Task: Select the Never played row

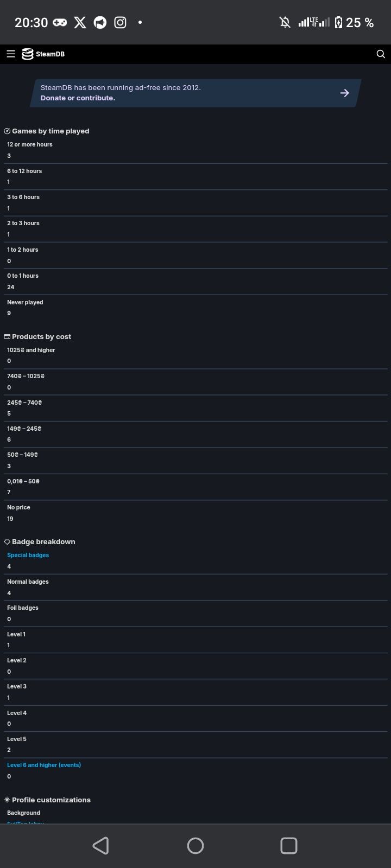Action: [195, 308]
